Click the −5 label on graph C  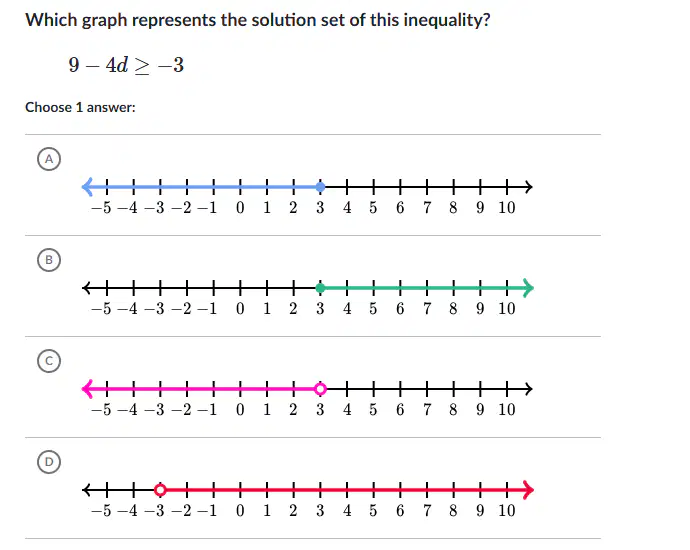click(101, 410)
